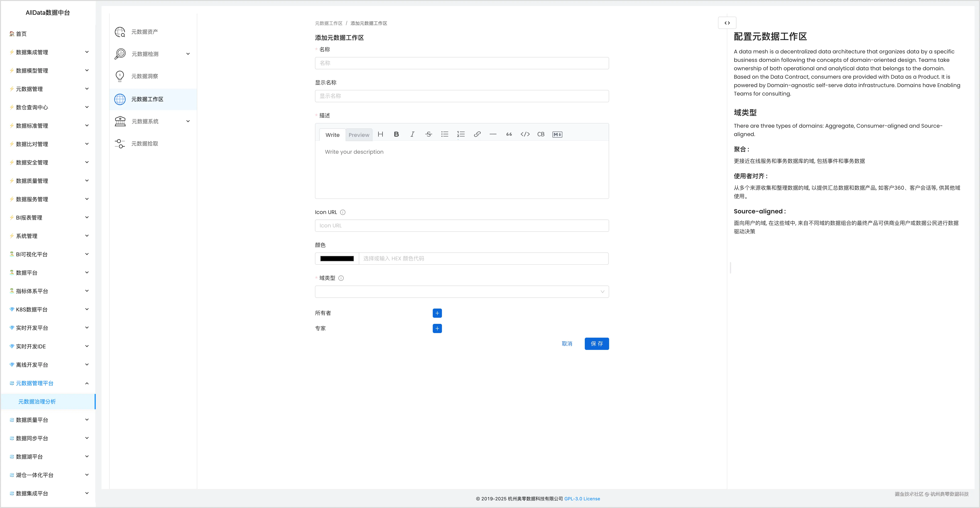This screenshot has height=508, width=980.
Task: Select 元数据洞察 menu item
Action: pyautogui.click(x=145, y=76)
